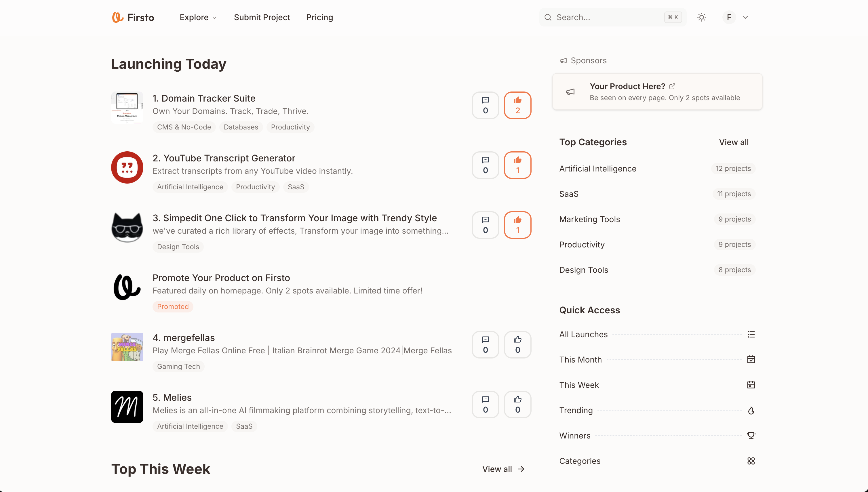Go to Submit Project page

tap(262, 17)
